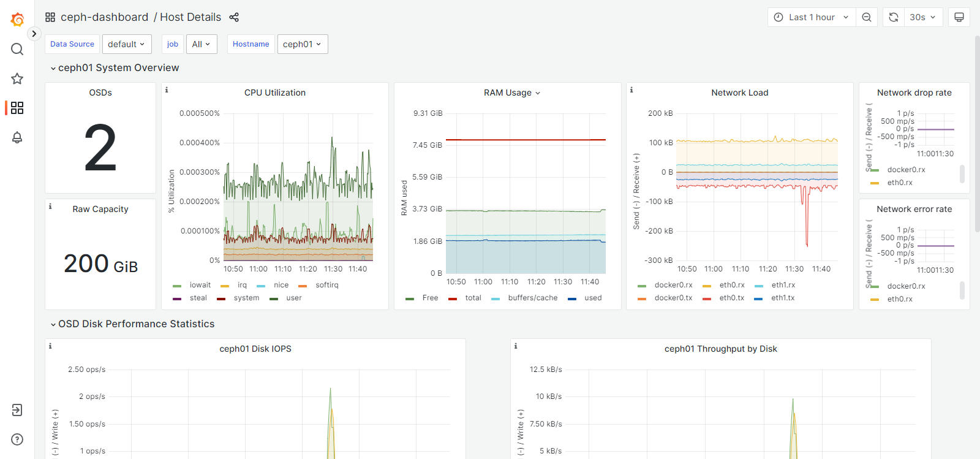Open the default data source dropdown
This screenshot has width=980, height=459.
[127, 44]
